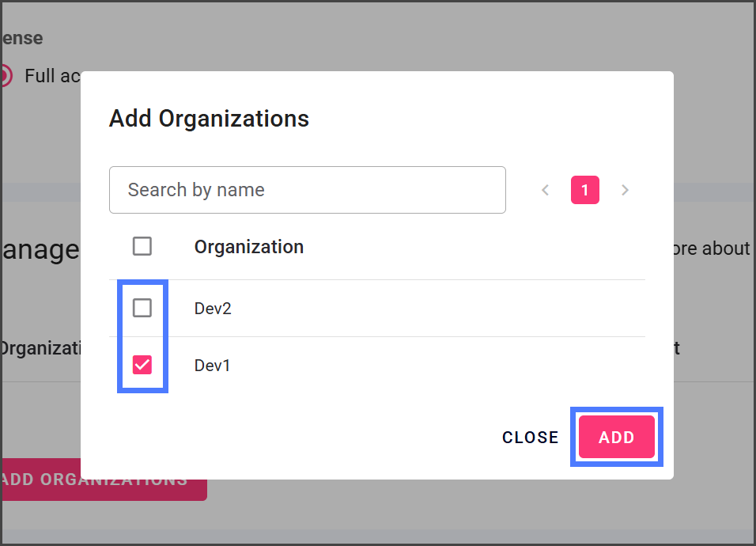Click the dimmed ADD ORGANIZATIONS button behind dialog
The image size is (756, 546).
point(103,480)
